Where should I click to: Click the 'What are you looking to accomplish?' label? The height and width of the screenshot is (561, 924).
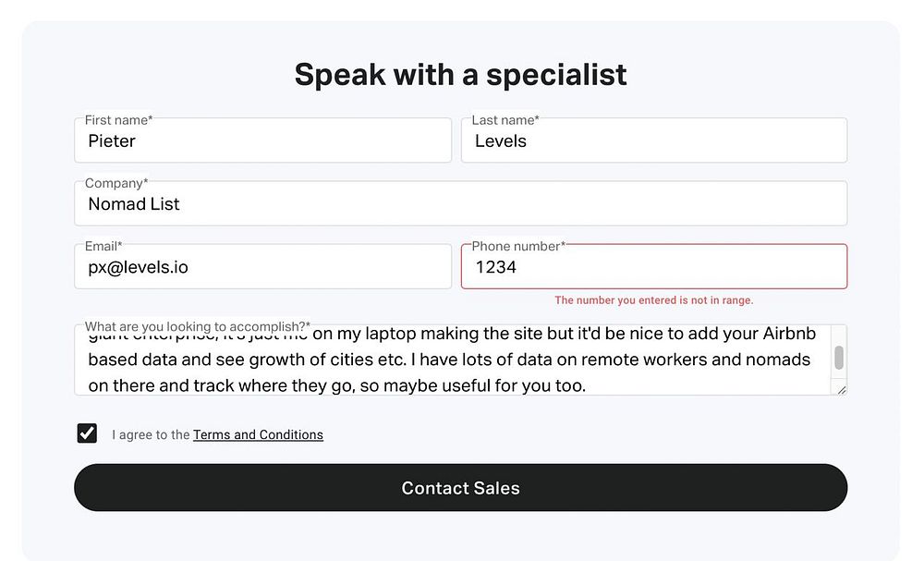[x=198, y=326]
